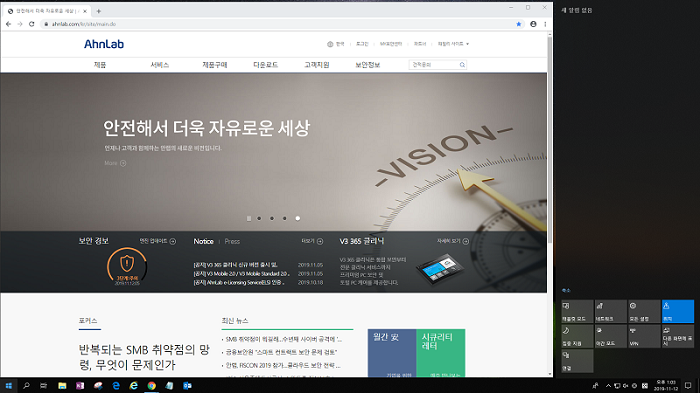
Task: Click the AhnLab logo
Action: pos(104,44)
